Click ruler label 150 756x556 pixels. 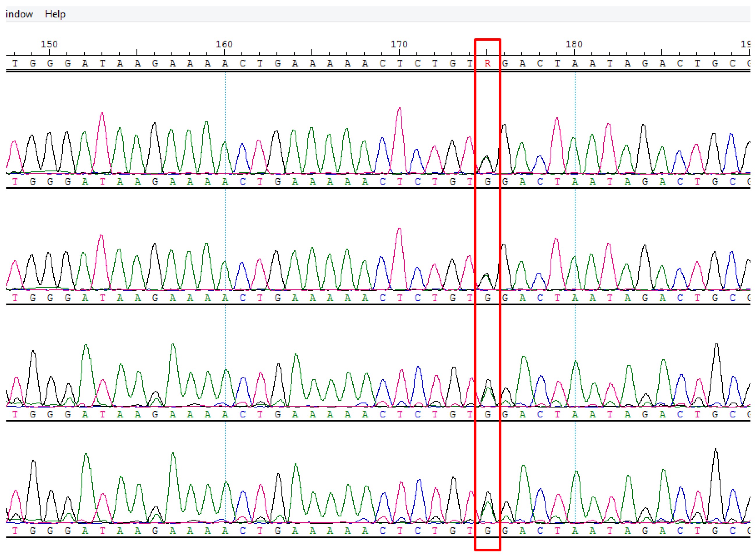(49, 44)
